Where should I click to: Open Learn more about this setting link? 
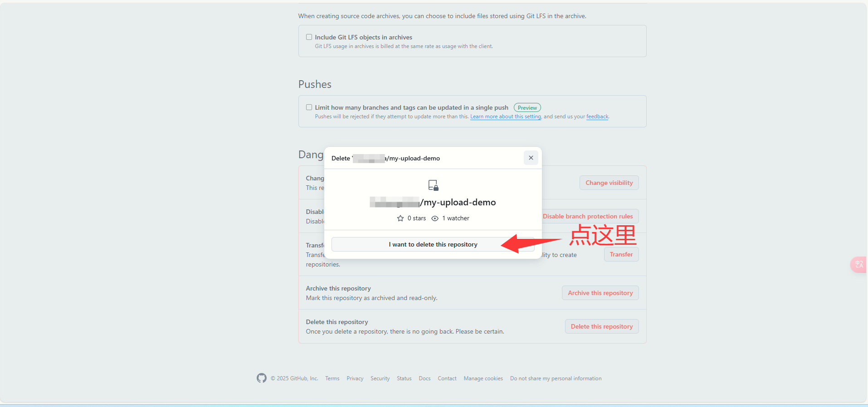click(506, 116)
